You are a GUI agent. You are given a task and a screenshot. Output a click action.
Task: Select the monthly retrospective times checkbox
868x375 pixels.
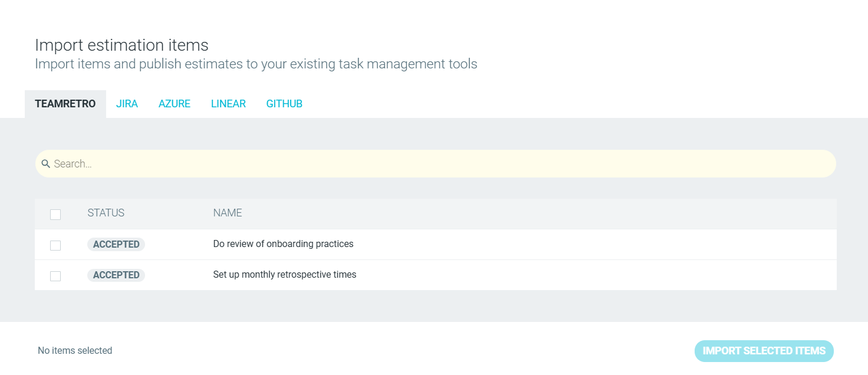coord(55,276)
